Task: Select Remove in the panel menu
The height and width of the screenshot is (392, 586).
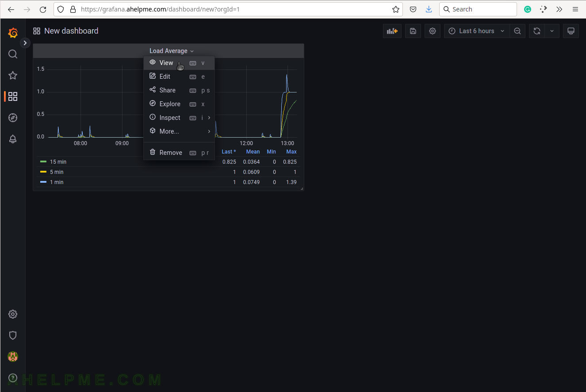Action: tap(179, 153)
